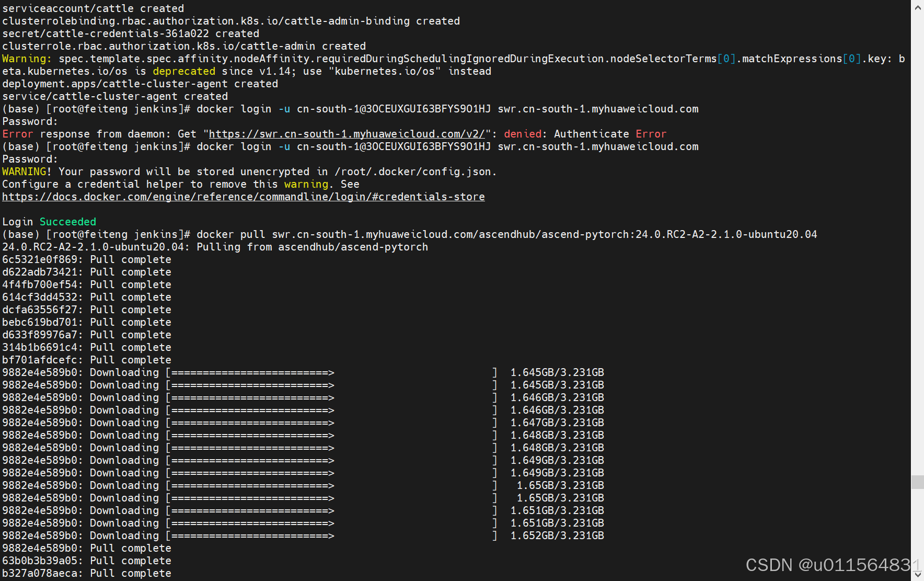Click the yellow WARNING text about unencrypted password

coord(24,172)
